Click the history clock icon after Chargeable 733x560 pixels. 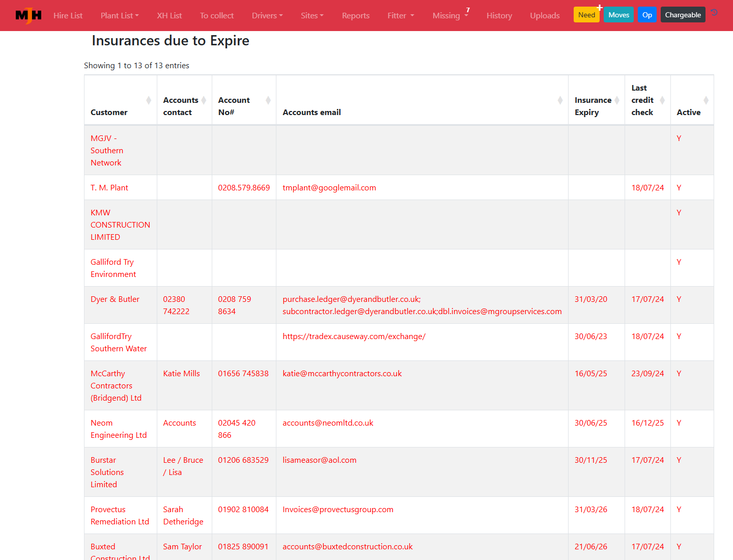pyautogui.click(x=715, y=13)
